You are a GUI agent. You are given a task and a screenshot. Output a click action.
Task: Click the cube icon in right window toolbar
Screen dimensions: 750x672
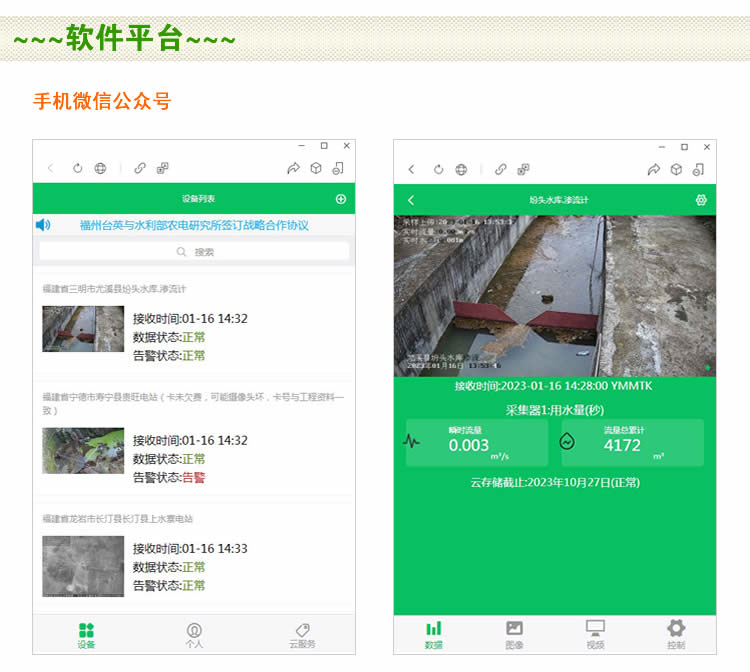coord(676,169)
